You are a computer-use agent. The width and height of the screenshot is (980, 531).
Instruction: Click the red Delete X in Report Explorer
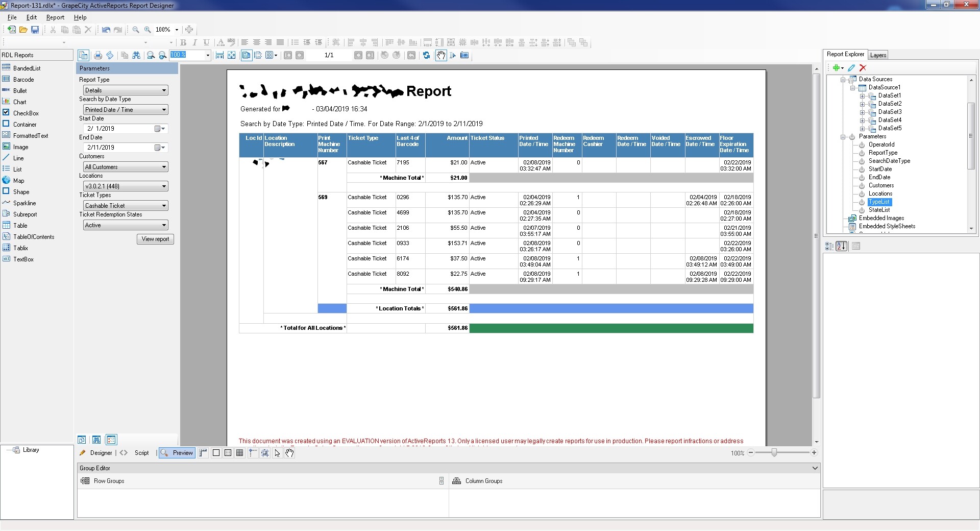(863, 67)
